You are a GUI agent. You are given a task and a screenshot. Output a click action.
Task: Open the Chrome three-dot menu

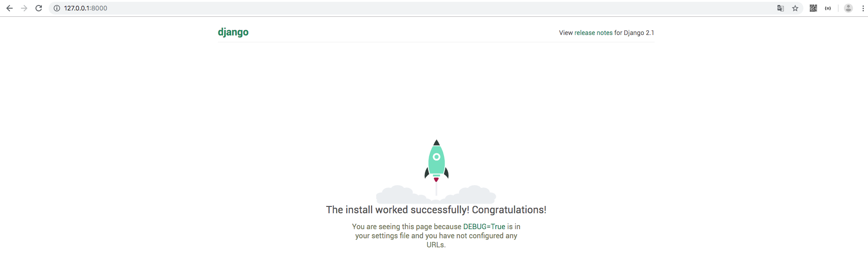click(x=863, y=8)
